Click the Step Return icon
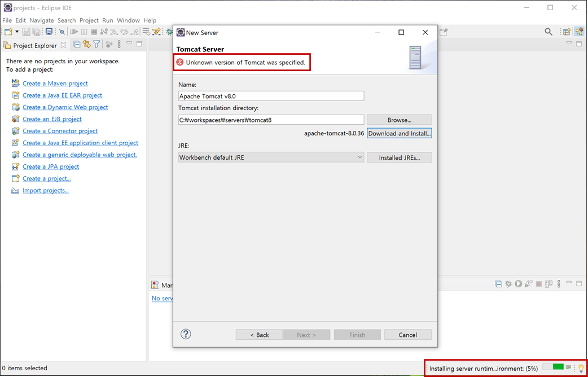 pyautogui.click(x=135, y=32)
